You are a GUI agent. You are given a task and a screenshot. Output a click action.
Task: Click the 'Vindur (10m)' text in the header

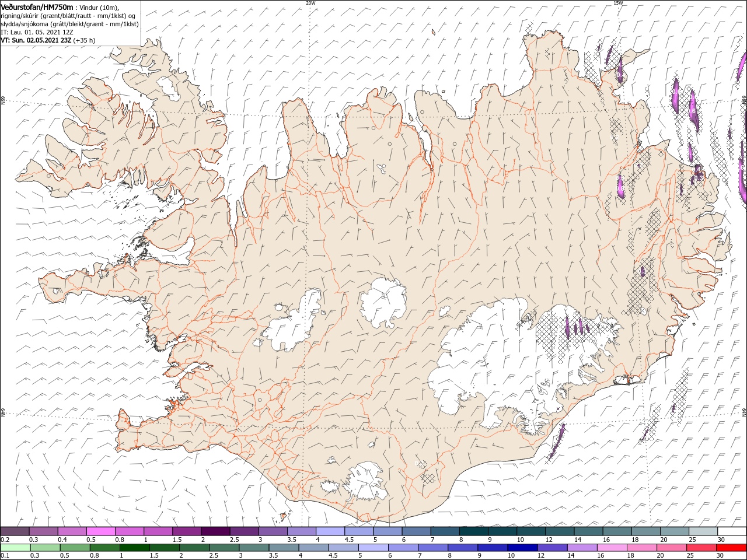(x=99, y=8)
